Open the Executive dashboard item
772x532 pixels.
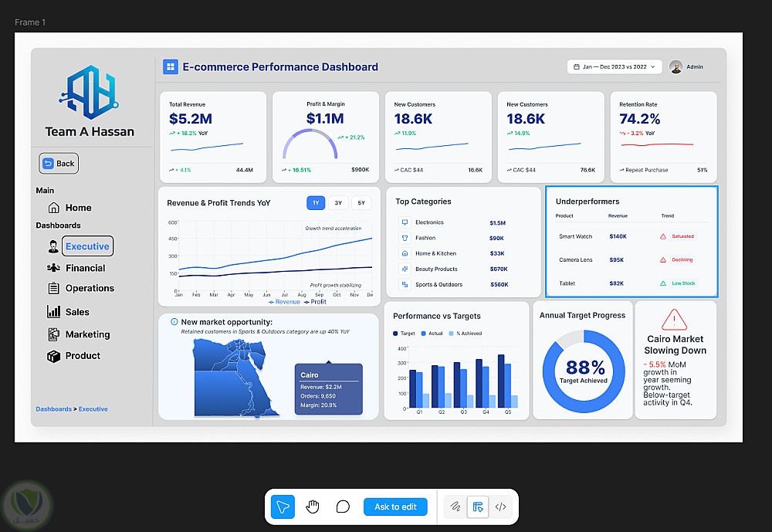88,246
